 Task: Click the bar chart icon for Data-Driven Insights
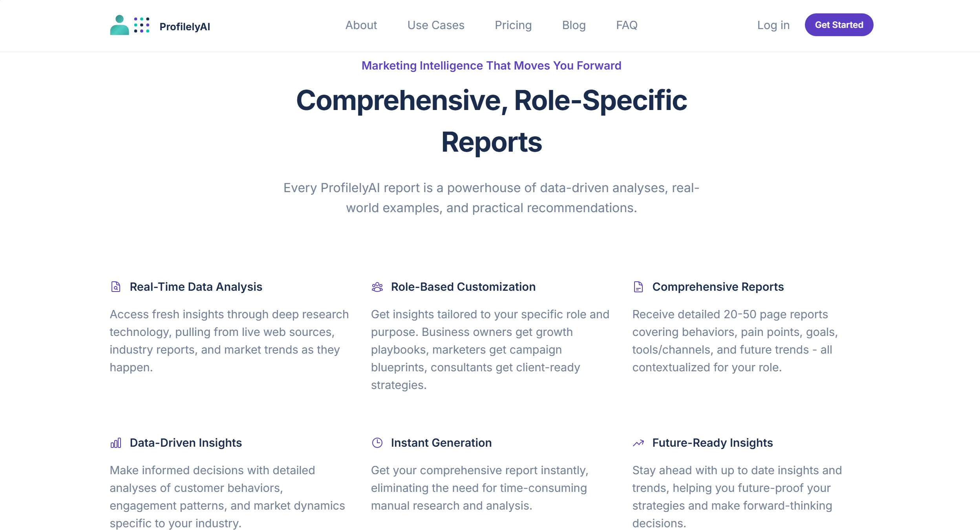115,443
